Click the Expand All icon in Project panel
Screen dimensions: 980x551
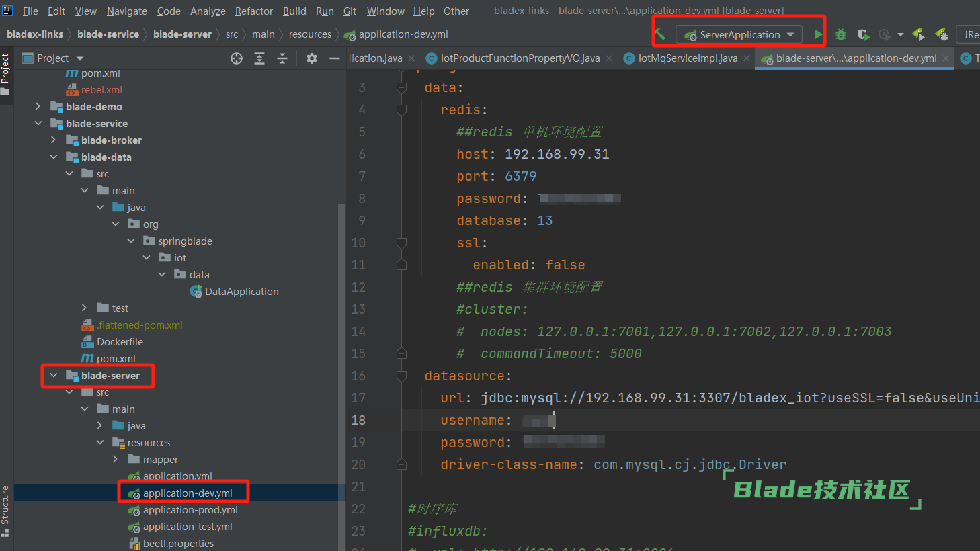259,58
